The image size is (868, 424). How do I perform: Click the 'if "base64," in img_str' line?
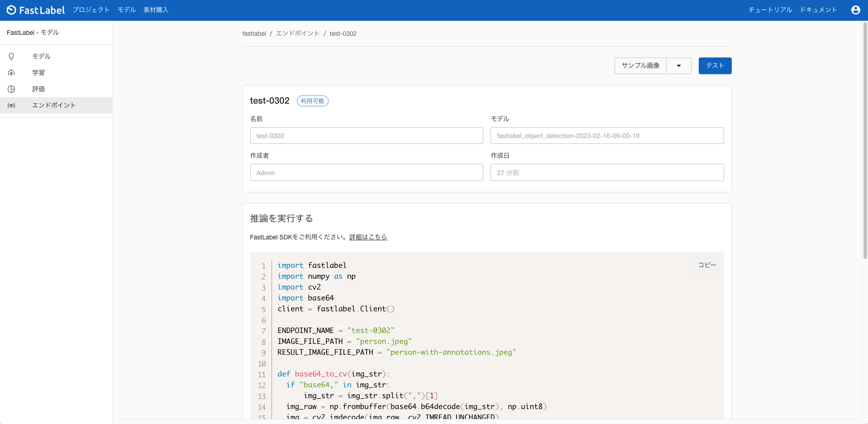[338, 385]
